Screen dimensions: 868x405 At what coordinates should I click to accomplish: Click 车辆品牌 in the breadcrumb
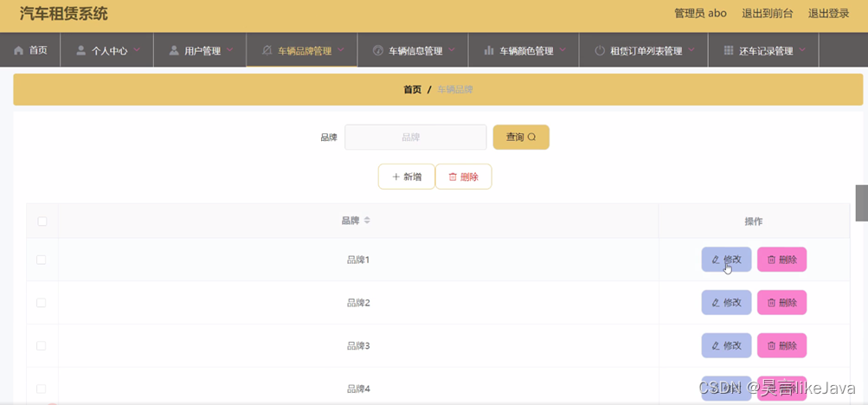[455, 90]
